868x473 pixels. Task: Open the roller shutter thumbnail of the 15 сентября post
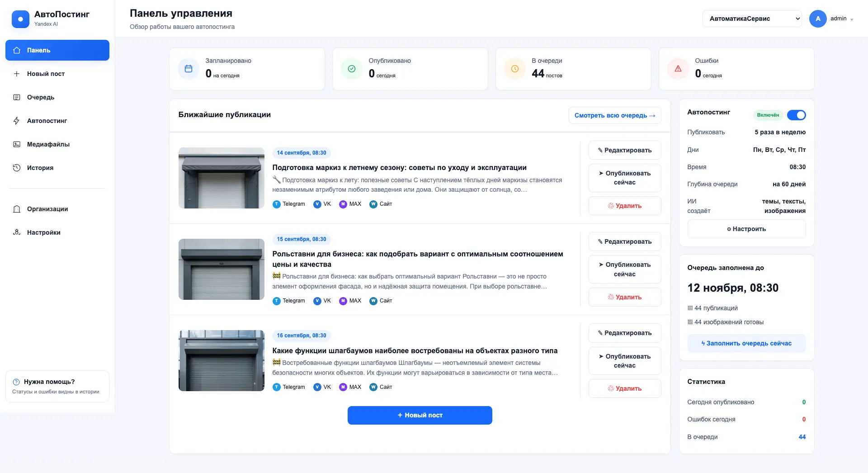[222, 270]
